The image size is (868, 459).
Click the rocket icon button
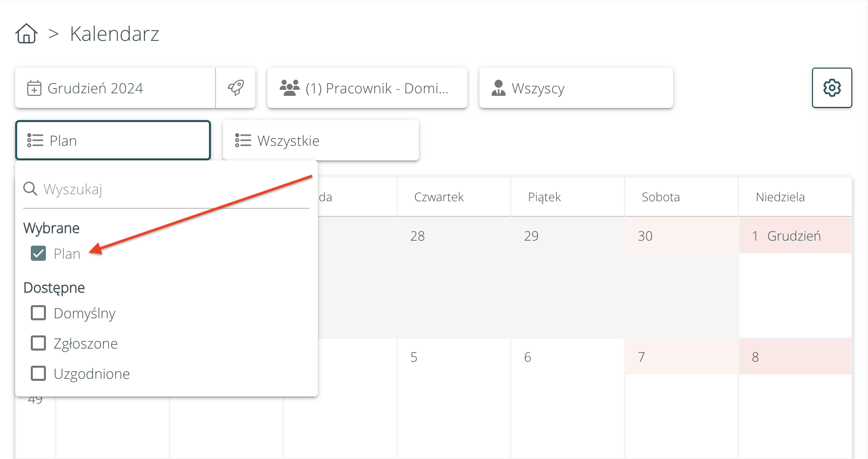coord(236,88)
